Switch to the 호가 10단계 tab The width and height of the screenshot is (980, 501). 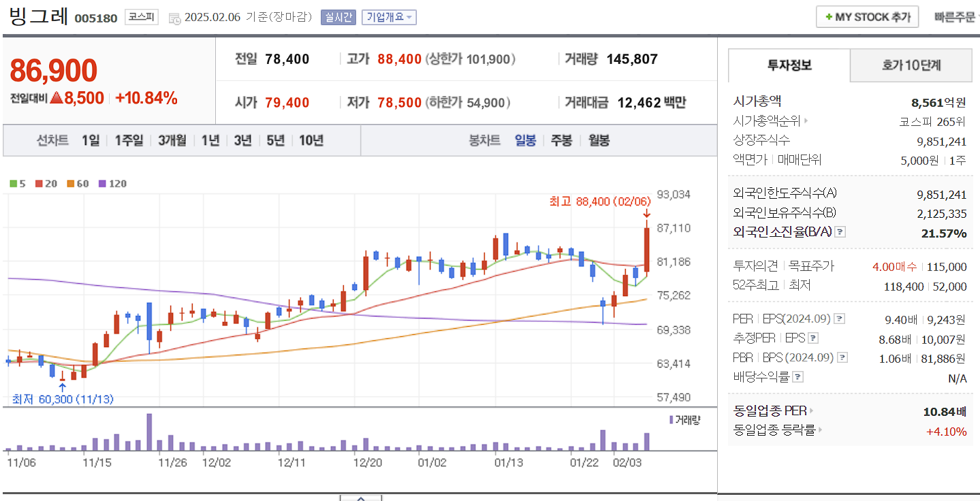(x=911, y=65)
